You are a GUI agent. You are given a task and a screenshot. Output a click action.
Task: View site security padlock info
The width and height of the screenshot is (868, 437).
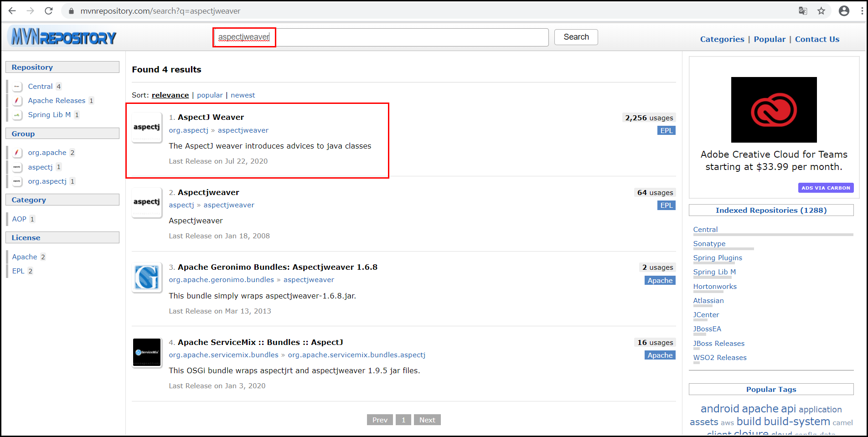pyautogui.click(x=71, y=11)
